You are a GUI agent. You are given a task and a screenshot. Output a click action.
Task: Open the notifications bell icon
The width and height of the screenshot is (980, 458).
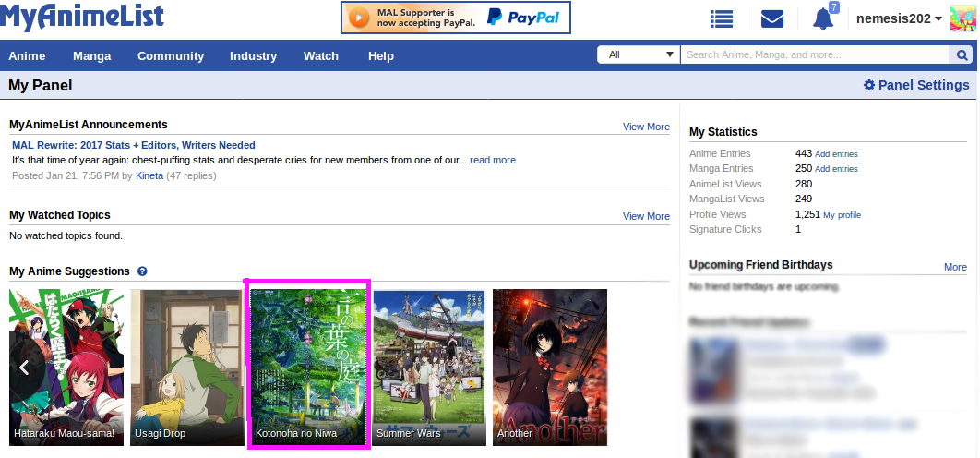click(822, 18)
